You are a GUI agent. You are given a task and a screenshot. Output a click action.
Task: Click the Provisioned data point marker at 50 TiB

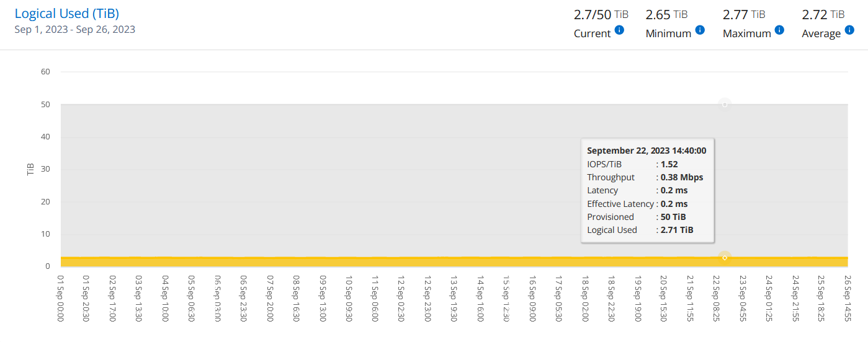724,104
